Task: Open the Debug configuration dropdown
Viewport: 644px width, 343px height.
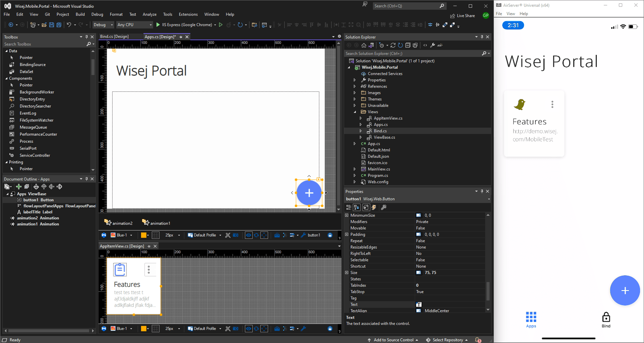Action: pyautogui.click(x=103, y=25)
